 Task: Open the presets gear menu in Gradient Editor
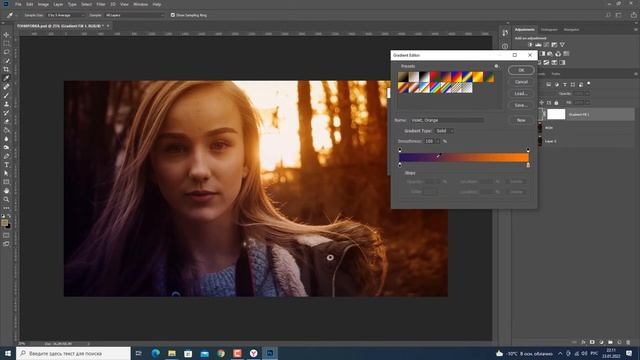[x=496, y=66]
